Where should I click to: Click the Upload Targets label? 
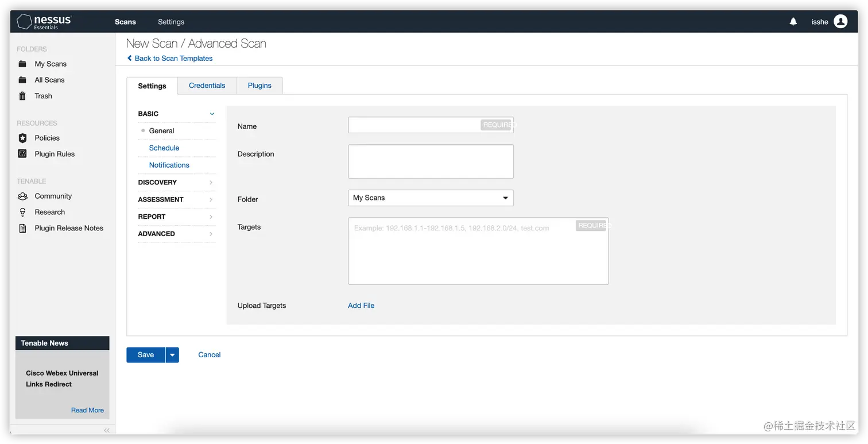tap(262, 306)
